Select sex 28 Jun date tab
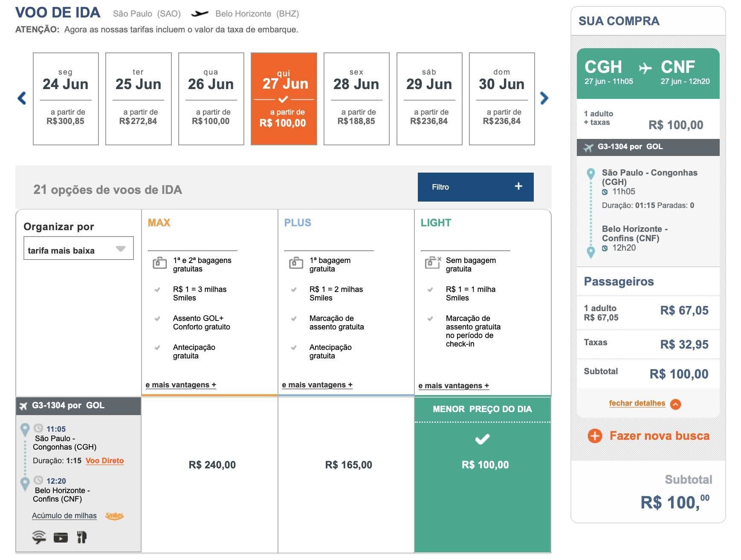Image resolution: width=741 pixels, height=560 pixels. (x=356, y=99)
